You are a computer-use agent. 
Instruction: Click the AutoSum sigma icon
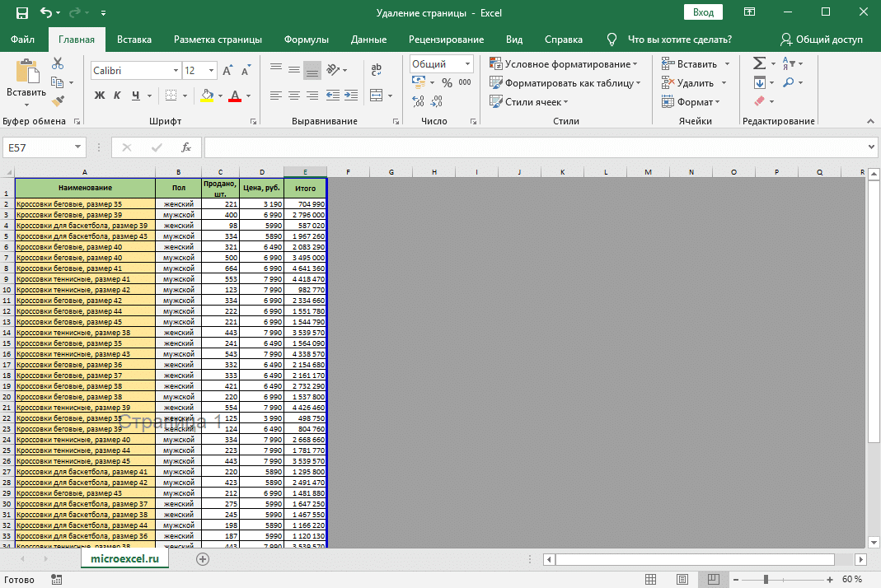[759, 63]
